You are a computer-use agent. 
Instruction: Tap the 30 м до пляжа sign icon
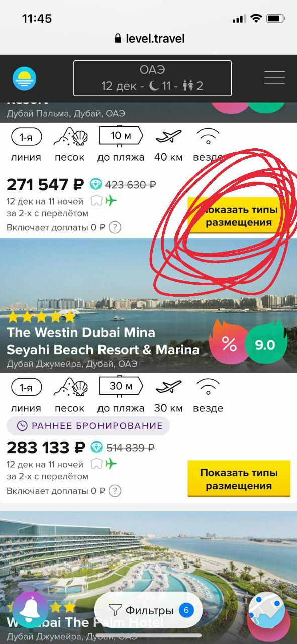(121, 386)
